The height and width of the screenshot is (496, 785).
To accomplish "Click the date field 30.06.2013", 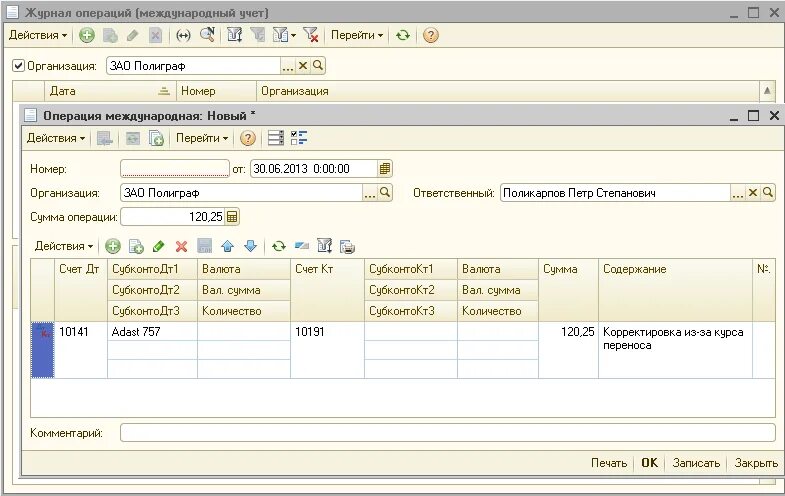I will 313,169.
